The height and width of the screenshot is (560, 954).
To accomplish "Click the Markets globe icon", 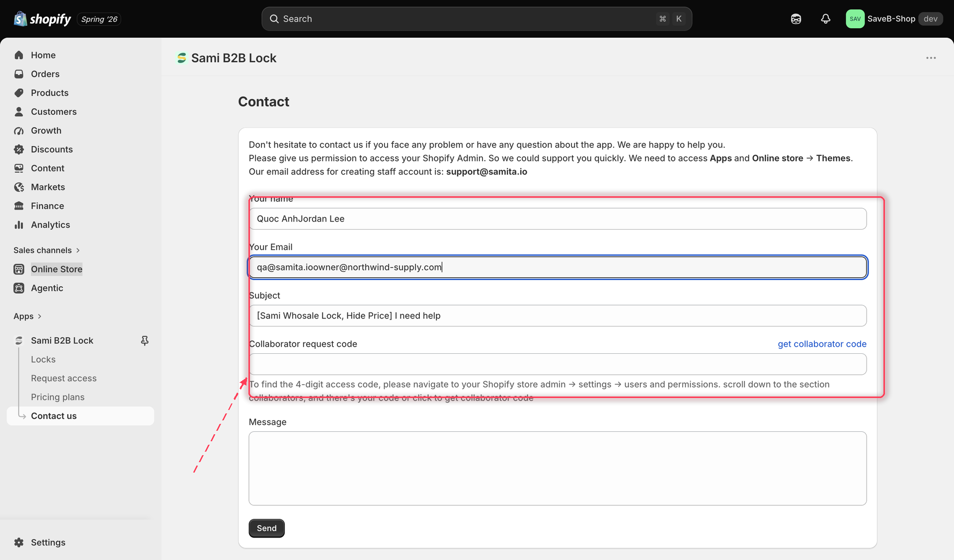I will click(19, 187).
